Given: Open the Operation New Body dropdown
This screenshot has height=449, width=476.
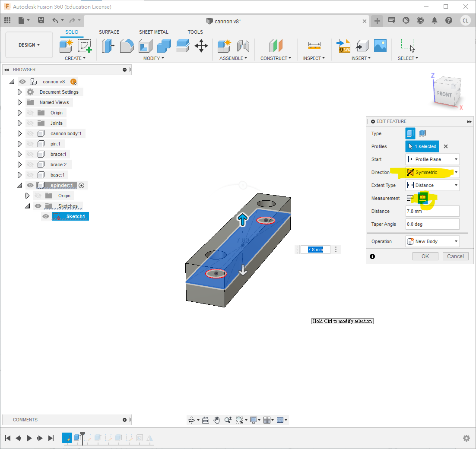Looking at the screenshot, I should tap(432, 241).
